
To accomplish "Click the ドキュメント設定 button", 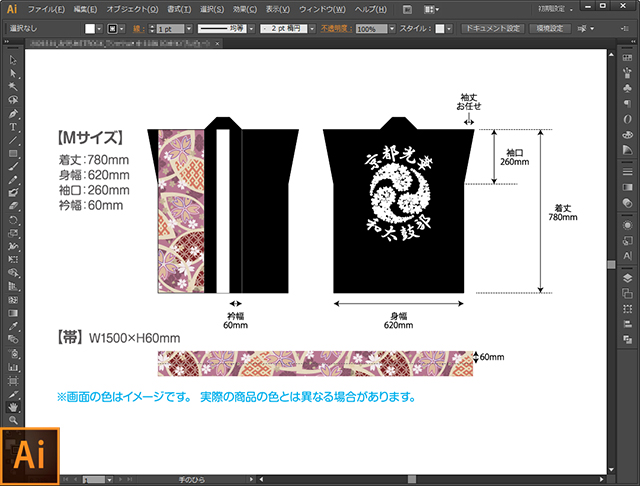I will (493, 29).
